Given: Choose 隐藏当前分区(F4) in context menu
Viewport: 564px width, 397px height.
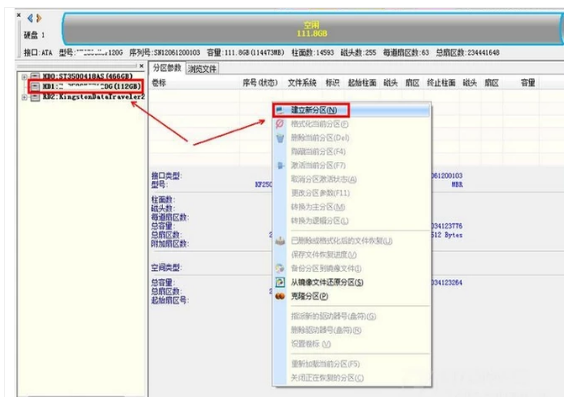Looking at the screenshot, I should tap(318, 152).
